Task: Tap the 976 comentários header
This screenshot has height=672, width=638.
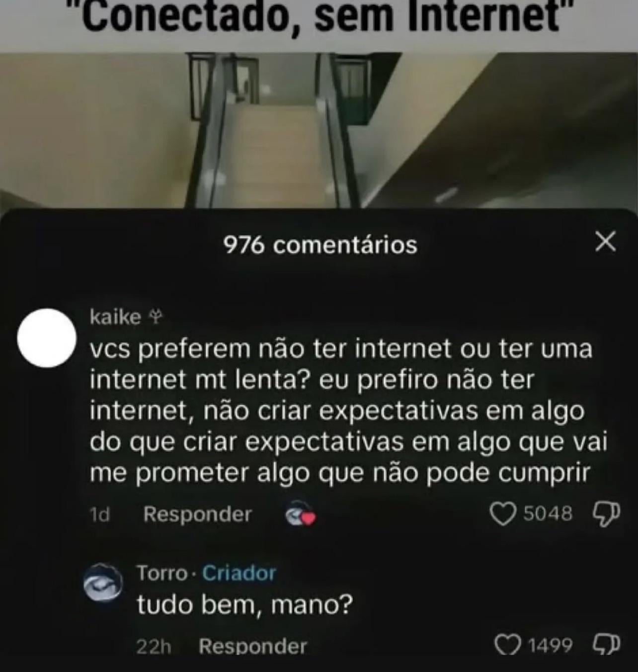Action: click(x=320, y=245)
